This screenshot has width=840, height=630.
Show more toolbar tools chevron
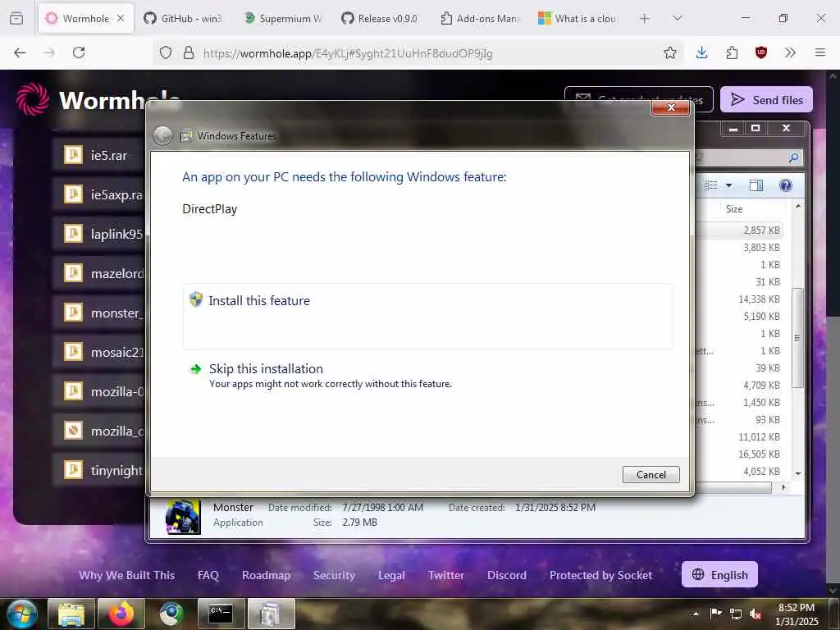[x=790, y=52]
